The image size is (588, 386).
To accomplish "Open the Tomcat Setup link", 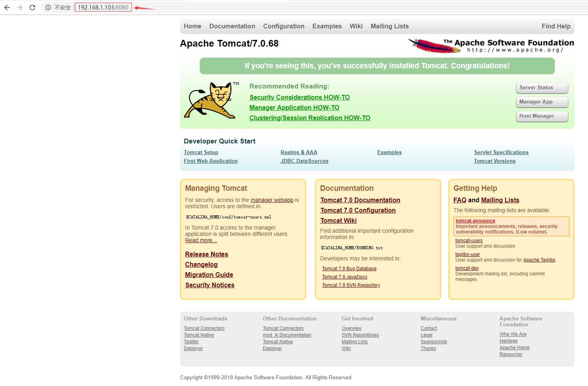I will pos(201,153).
